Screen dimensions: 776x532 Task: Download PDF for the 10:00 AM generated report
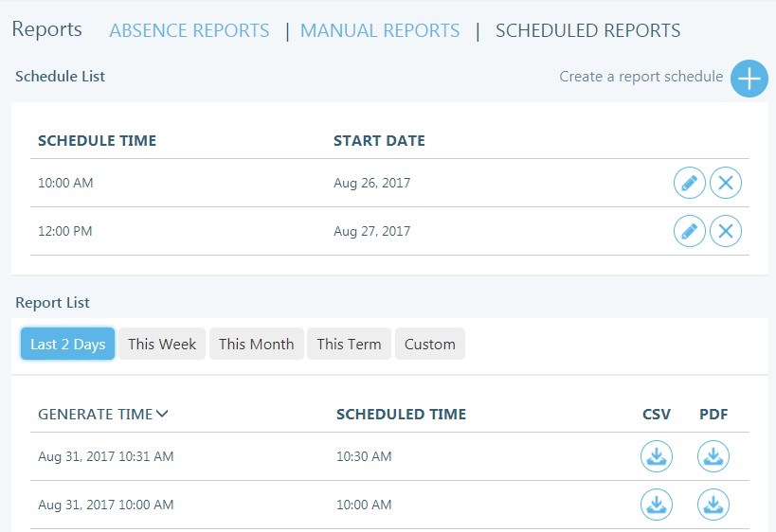pos(713,505)
